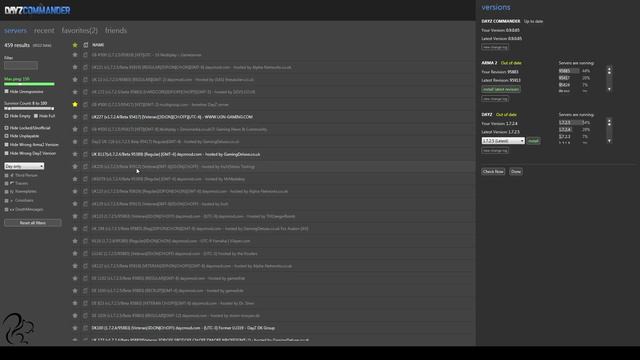640x360 pixels.
Task: Select version 1.7.2.4 in DayZ running list
Action: pyautogui.click(x=574, y=129)
